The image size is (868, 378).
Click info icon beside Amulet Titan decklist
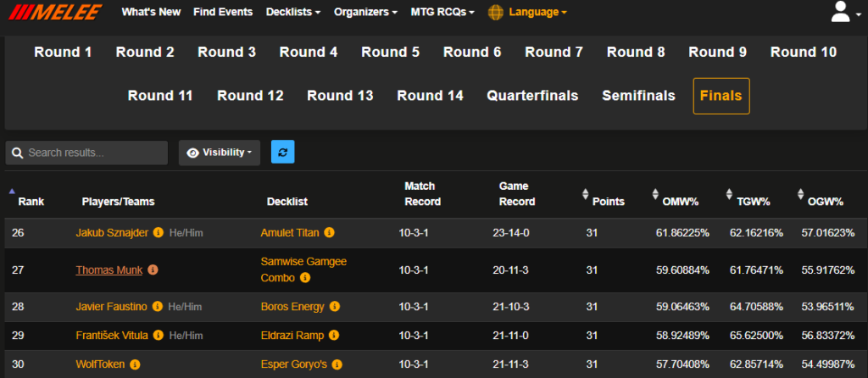[329, 233]
